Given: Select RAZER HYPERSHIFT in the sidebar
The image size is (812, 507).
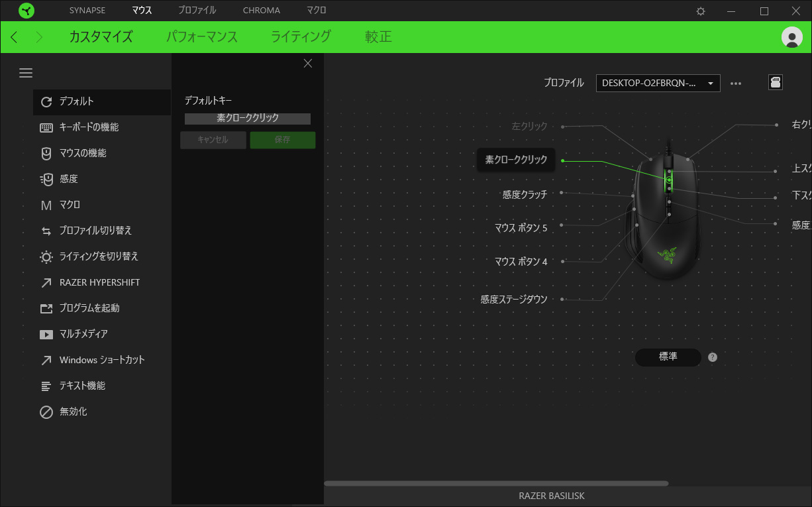Looking at the screenshot, I should coord(102,282).
